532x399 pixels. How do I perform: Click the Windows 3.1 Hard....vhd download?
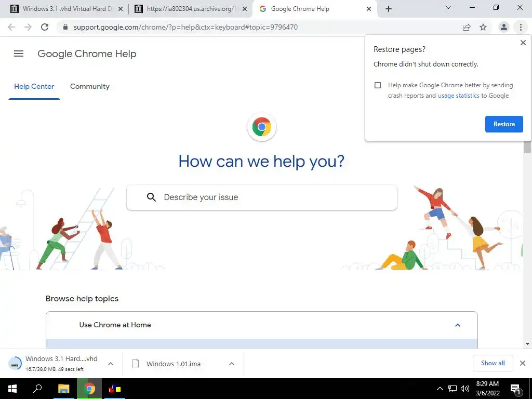[61, 364]
